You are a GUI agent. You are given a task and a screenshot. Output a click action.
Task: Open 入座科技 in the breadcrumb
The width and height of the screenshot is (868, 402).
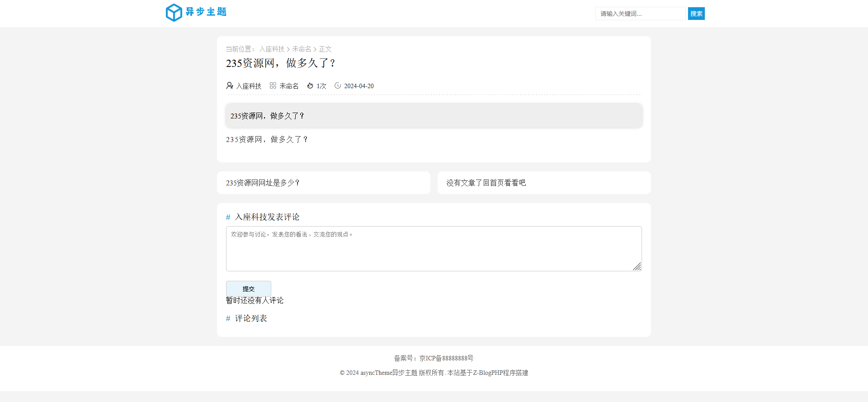click(272, 49)
